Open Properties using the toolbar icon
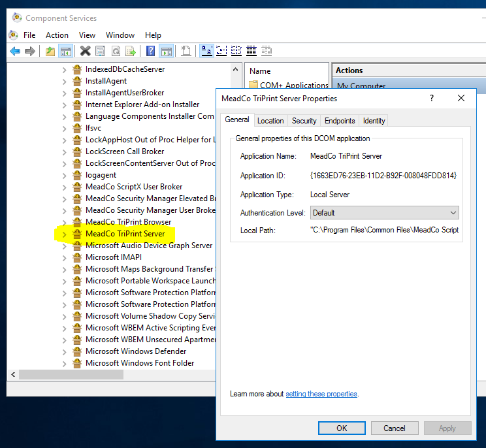486x448 pixels. pos(100,51)
